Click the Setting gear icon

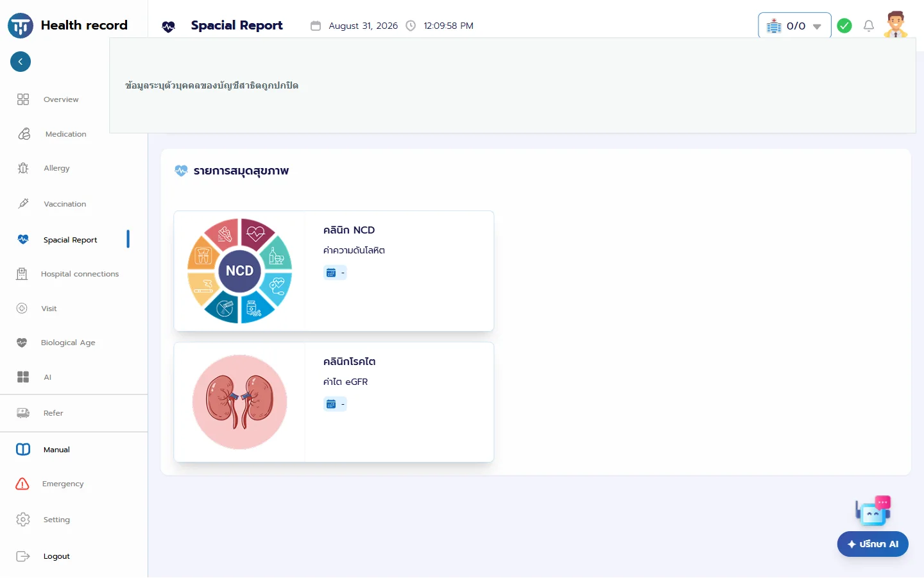coord(23,520)
